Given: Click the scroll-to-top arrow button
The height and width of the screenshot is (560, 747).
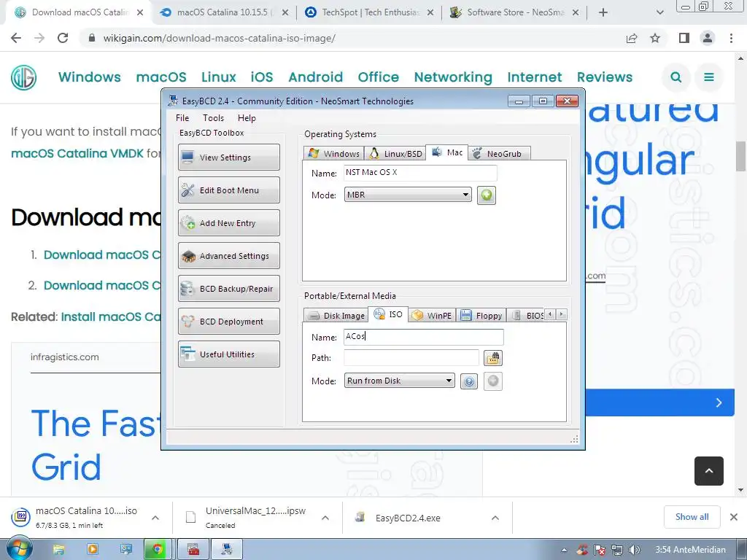Looking at the screenshot, I should [x=709, y=471].
